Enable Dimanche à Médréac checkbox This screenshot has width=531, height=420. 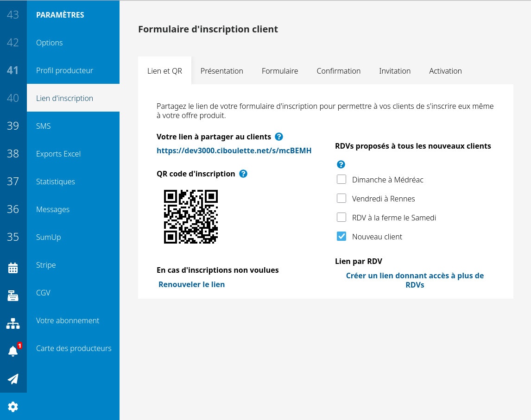pyautogui.click(x=341, y=180)
